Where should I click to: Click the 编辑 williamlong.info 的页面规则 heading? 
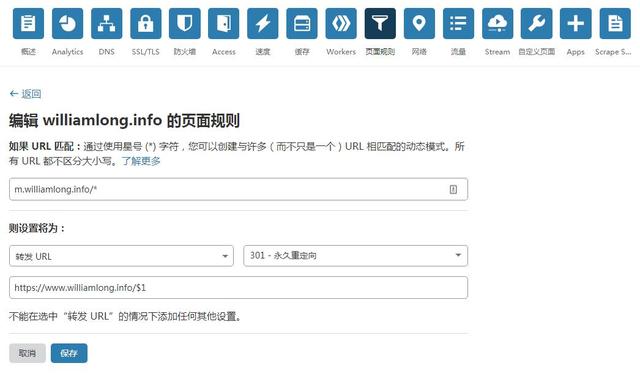(124, 120)
